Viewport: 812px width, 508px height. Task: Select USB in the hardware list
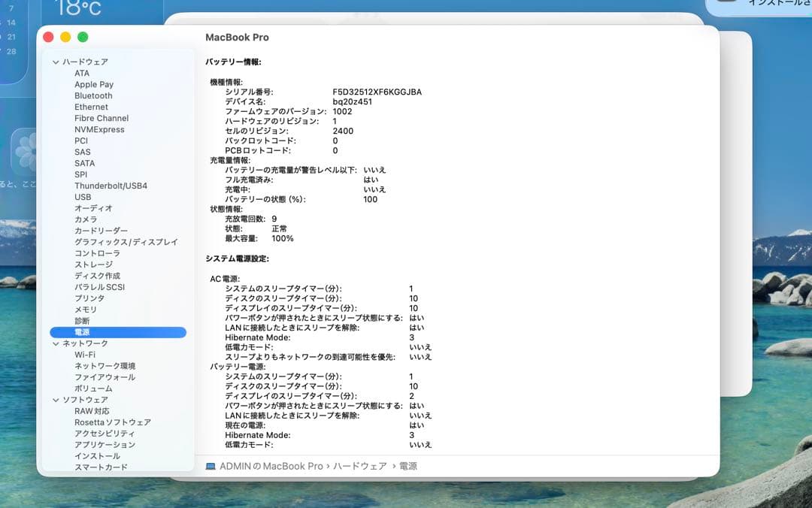coord(83,198)
